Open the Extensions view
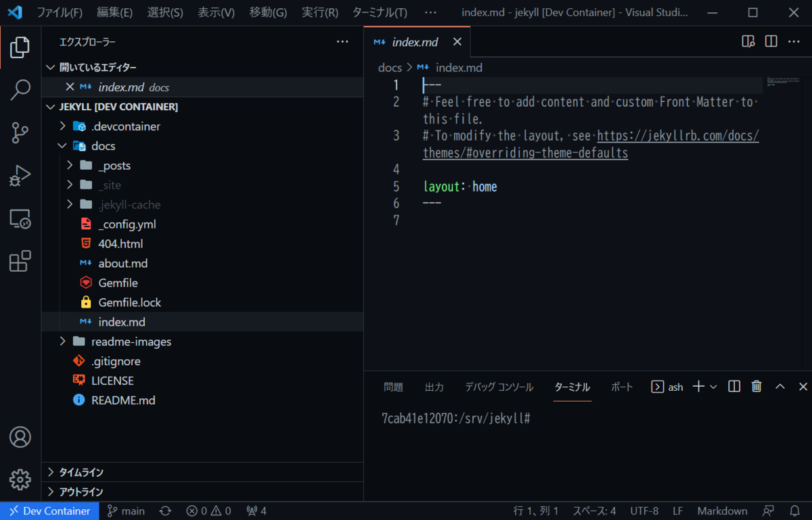Image resolution: width=812 pixels, height=520 pixels. [x=20, y=261]
